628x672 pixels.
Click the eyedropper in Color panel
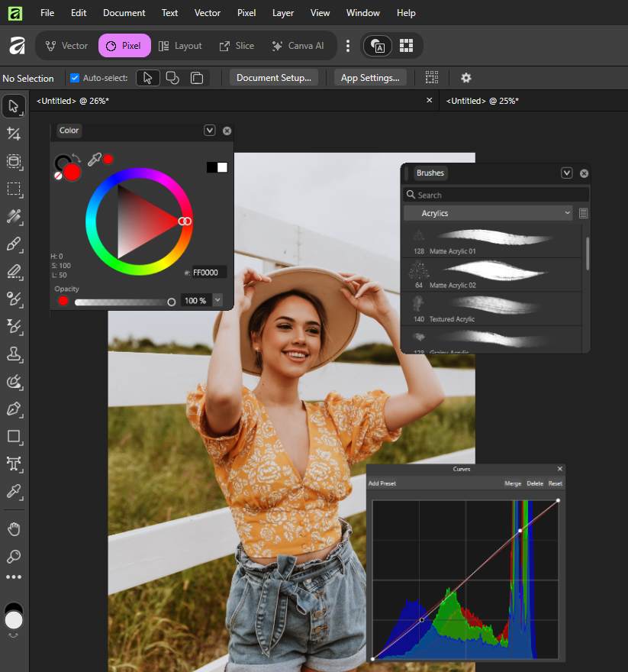click(x=95, y=160)
